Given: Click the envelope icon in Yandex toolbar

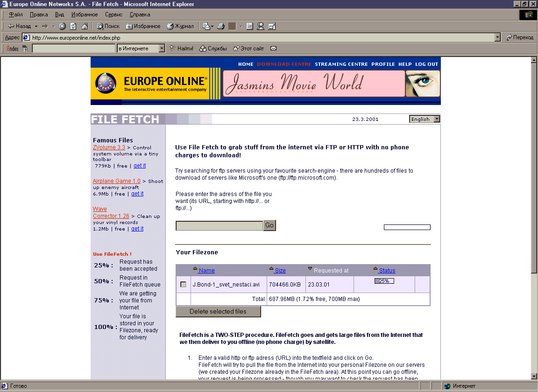Looking at the screenshot, I should (x=274, y=49).
